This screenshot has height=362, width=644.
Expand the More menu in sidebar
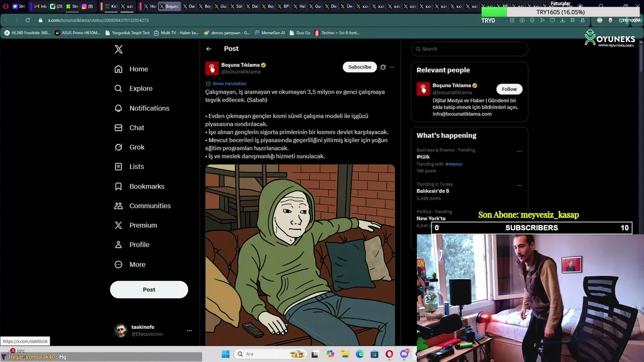click(130, 264)
